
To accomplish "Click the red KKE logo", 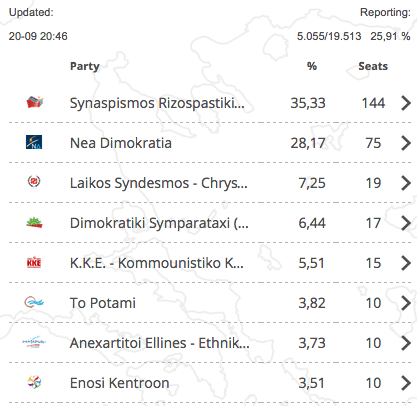I will pyautogui.click(x=34, y=263).
